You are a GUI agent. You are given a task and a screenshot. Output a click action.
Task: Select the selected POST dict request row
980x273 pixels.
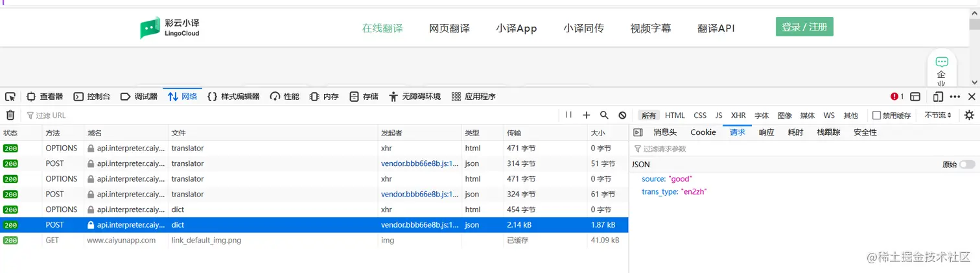click(314, 225)
